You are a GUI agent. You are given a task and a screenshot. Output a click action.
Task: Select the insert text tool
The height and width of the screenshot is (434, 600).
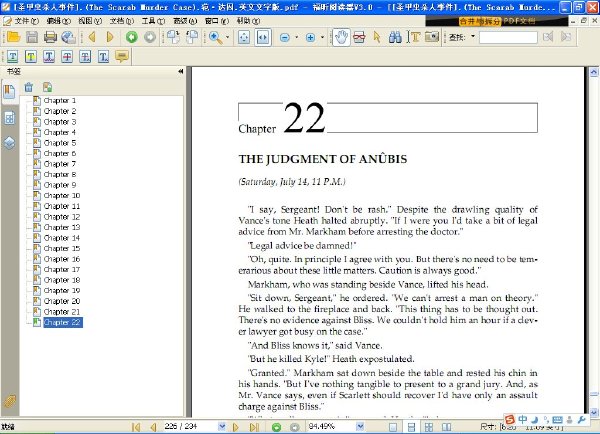tap(103, 57)
